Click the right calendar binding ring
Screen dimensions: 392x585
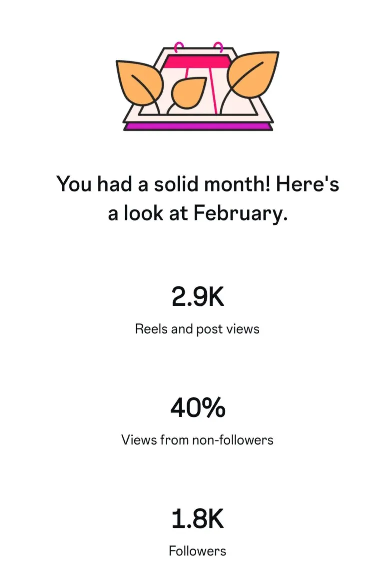tap(218, 48)
